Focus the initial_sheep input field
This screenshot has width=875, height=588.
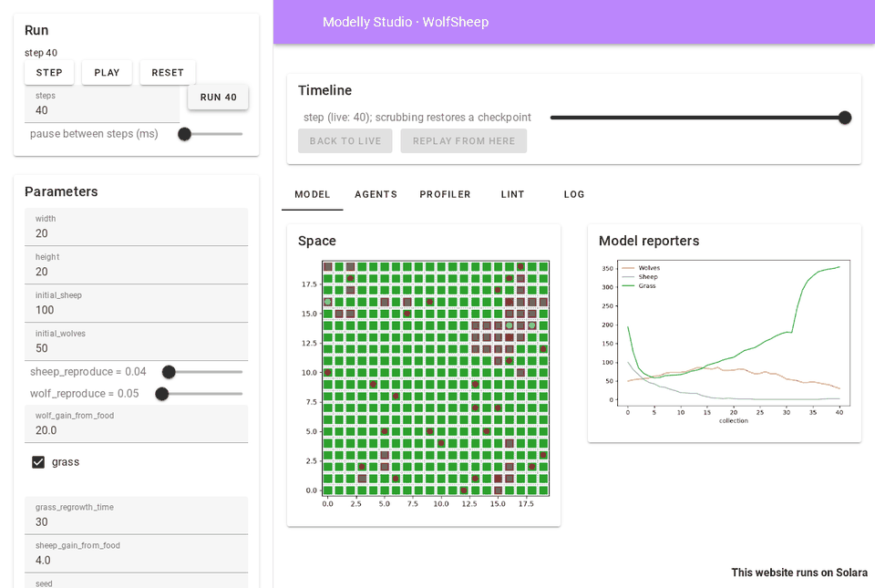click(x=136, y=304)
